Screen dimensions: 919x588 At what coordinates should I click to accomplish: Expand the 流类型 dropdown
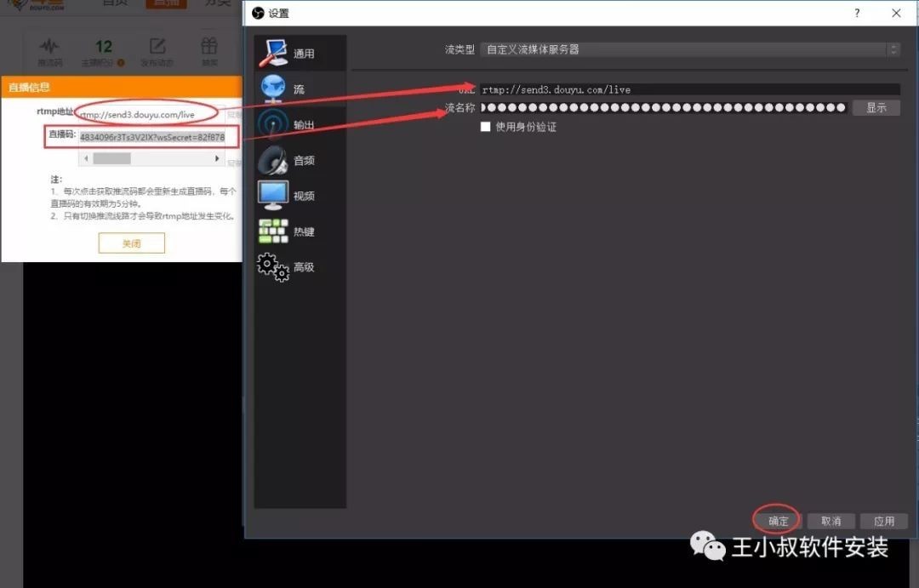point(690,50)
